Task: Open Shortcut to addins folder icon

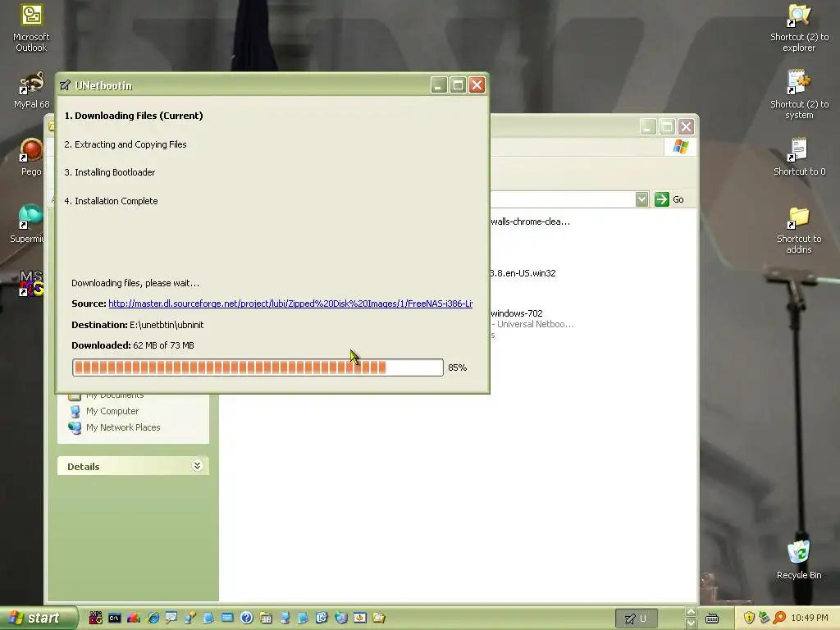Action: 799,230
